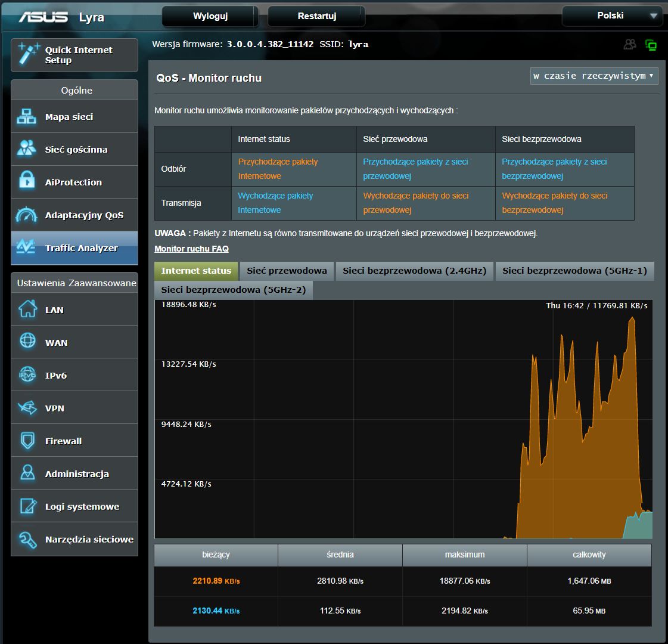
Task: Click the WAN globe icon
Action: (x=27, y=341)
